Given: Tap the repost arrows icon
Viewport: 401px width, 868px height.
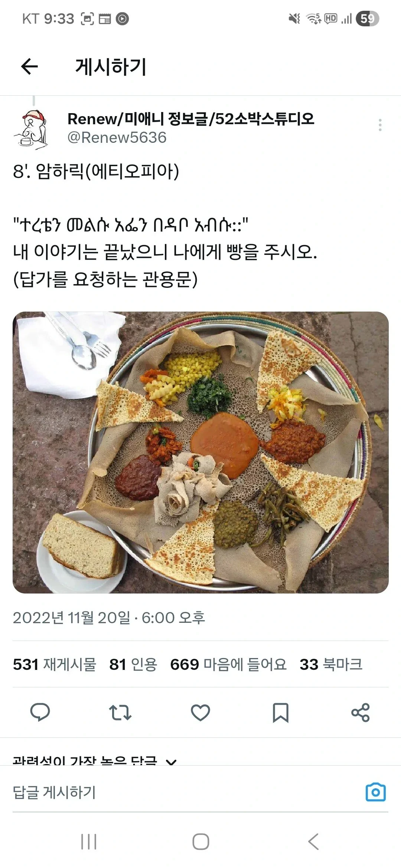Looking at the screenshot, I should point(120,713).
